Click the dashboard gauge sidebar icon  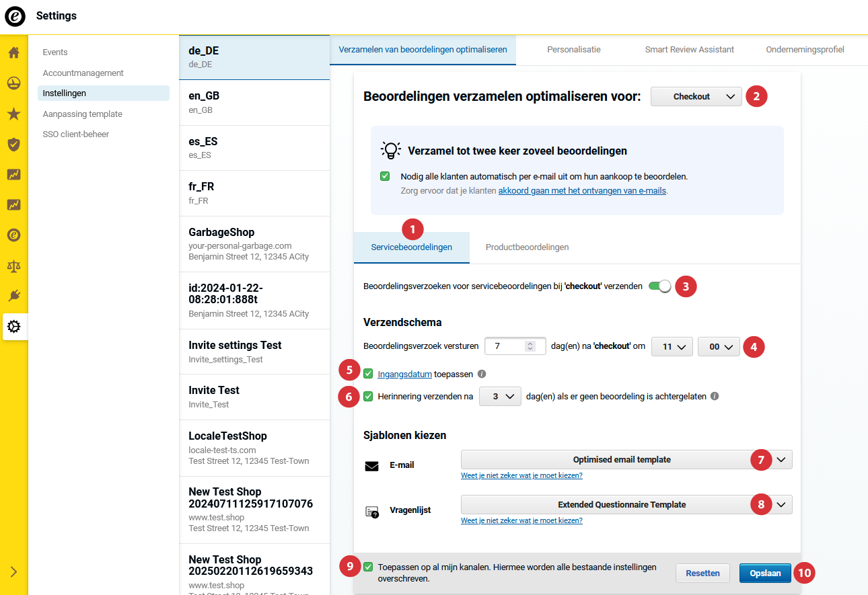(x=13, y=83)
